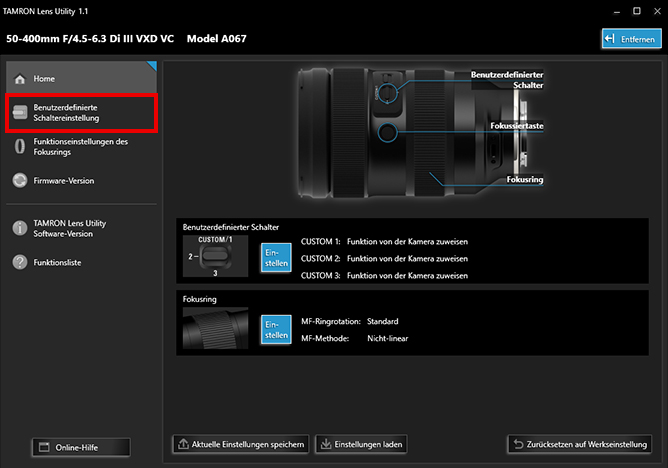Screen dimensions: 668x468
Task: Click the arrow icon on Entfernen button
Action: click(x=610, y=39)
